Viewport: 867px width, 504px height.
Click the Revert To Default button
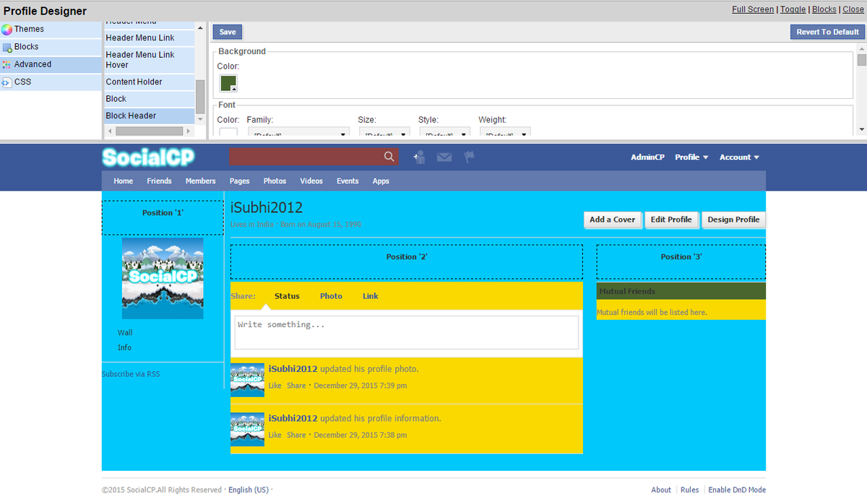coord(827,32)
